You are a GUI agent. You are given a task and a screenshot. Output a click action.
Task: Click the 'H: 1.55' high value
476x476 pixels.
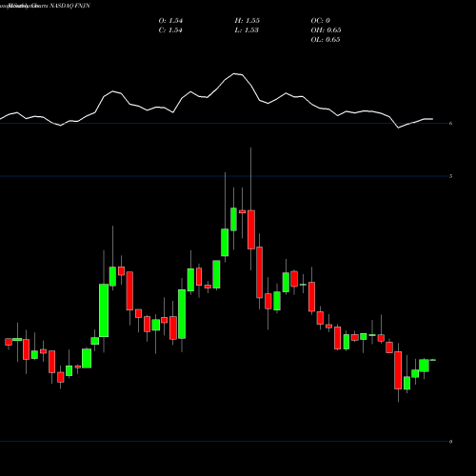pyautogui.click(x=248, y=21)
